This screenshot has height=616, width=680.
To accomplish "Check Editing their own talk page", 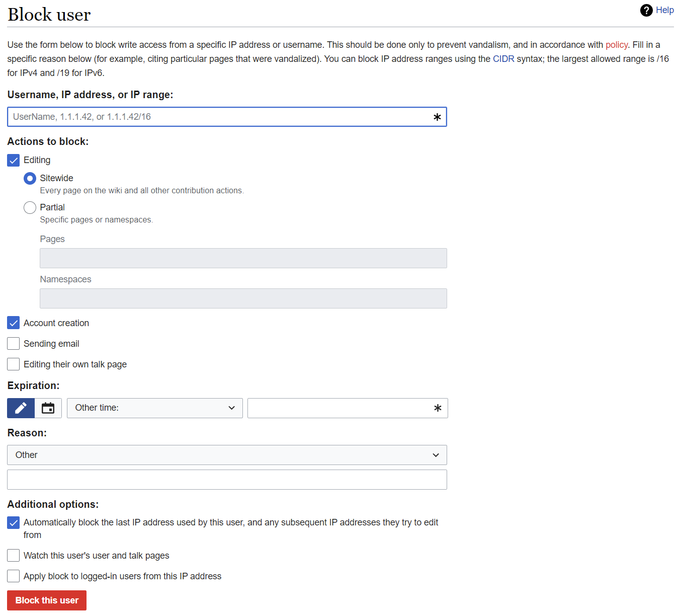I will point(14,364).
